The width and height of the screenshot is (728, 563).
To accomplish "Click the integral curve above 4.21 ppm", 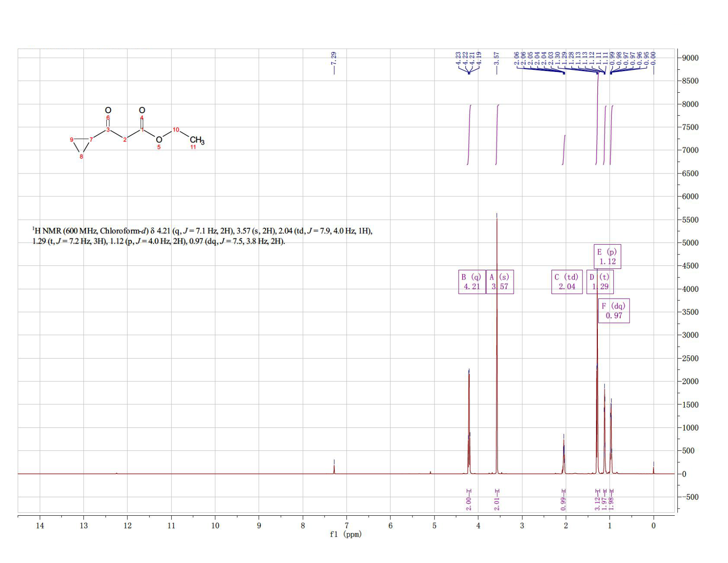I will coord(469,135).
